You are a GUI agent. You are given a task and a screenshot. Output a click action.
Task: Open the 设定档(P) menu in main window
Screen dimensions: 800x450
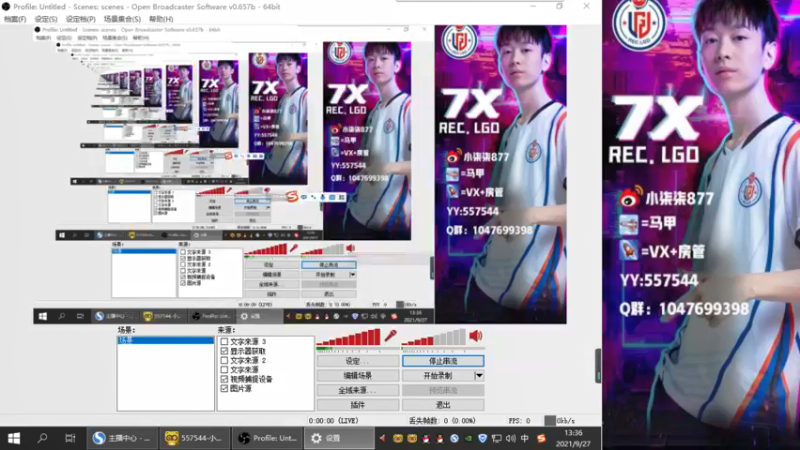(81, 19)
